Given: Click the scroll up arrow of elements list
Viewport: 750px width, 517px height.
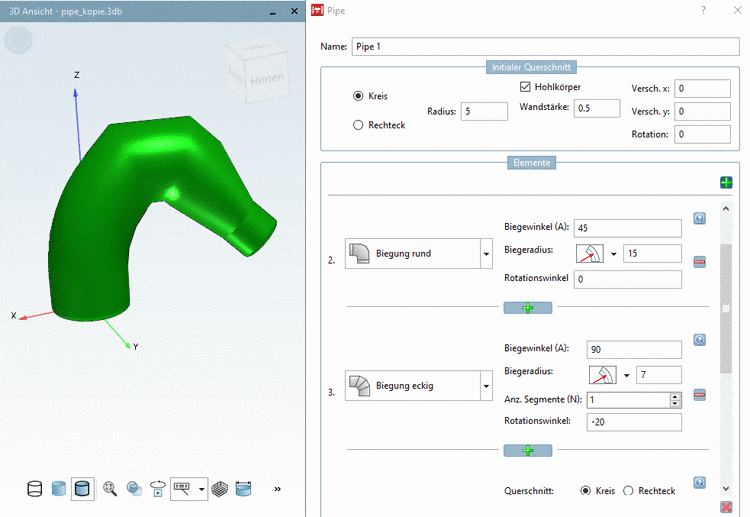Looking at the screenshot, I should point(726,209).
